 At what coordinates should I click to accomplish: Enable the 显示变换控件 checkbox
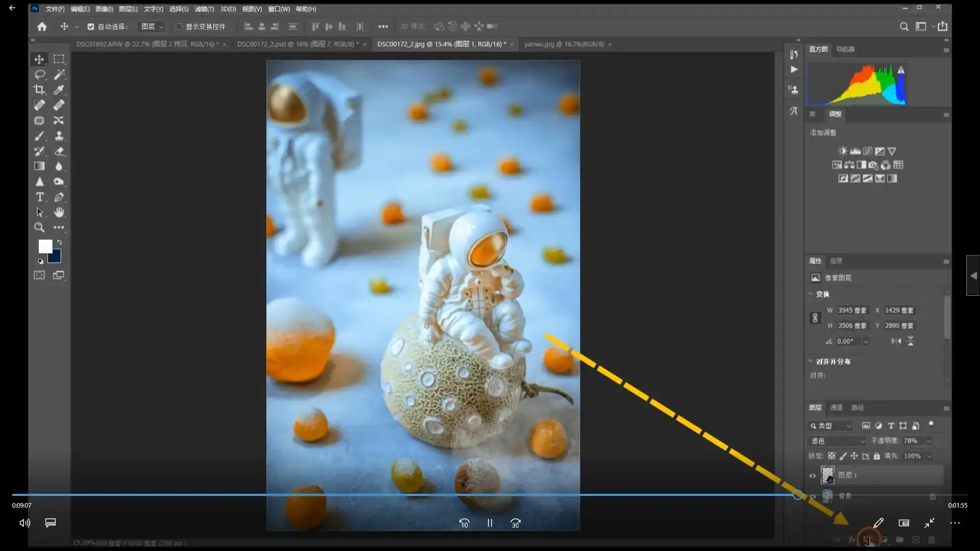(x=179, y=27)
